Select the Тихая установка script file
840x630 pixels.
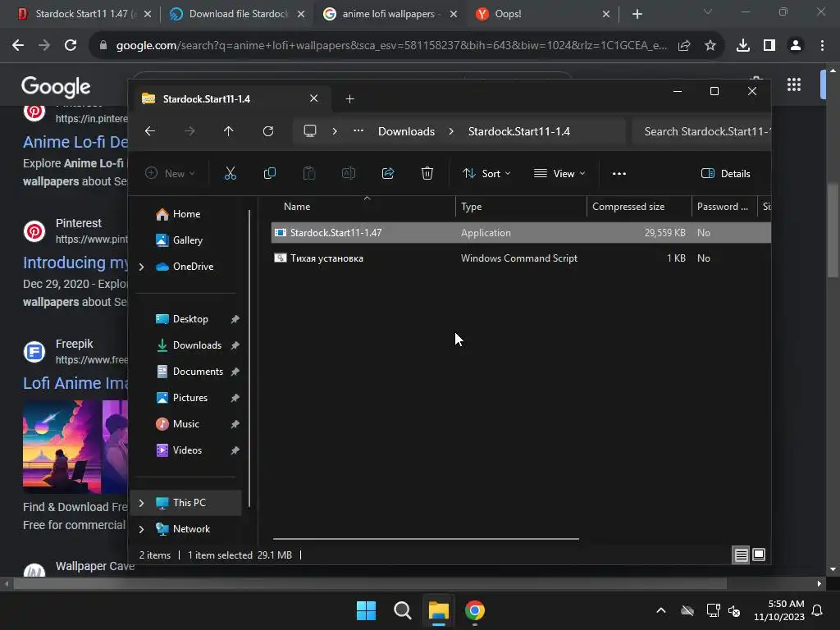[x=521, y=258]
